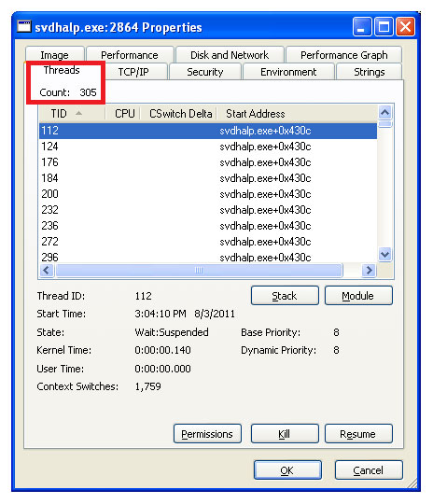Cancel the Properties dialog
Viewport: 433px width, 504px height.
[x=369, y=469]
